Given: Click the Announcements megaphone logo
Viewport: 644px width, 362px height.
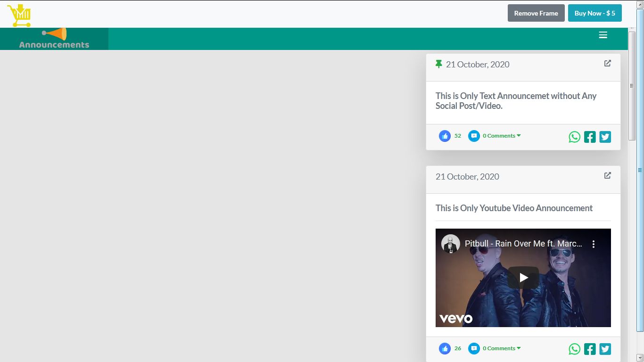Looking at the screenshot, I should pos(54,39).
